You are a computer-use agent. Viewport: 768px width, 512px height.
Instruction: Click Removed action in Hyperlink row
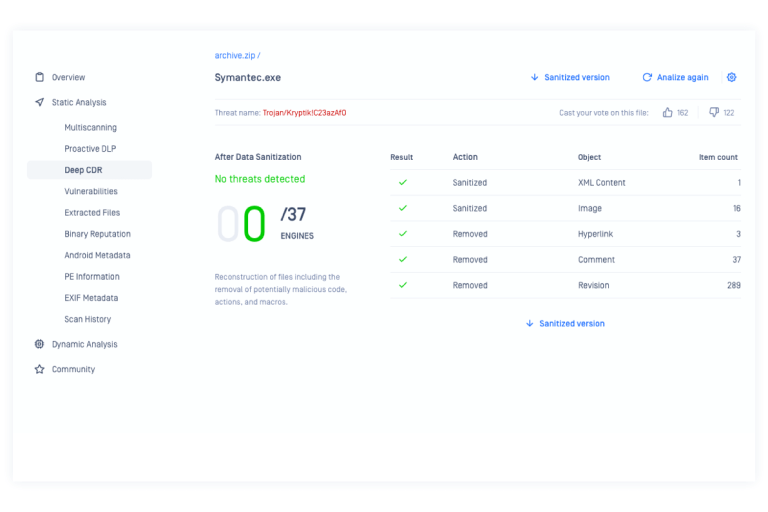[470, 234]
